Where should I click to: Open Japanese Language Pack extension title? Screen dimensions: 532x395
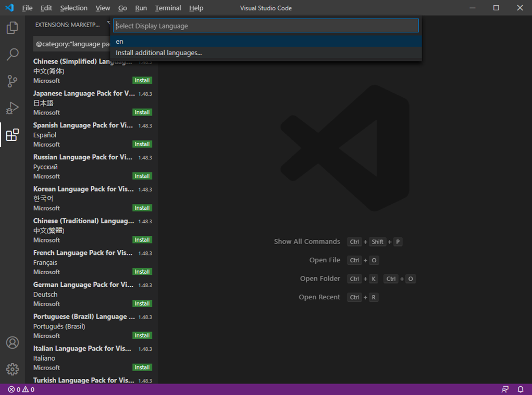click(84, 94)
